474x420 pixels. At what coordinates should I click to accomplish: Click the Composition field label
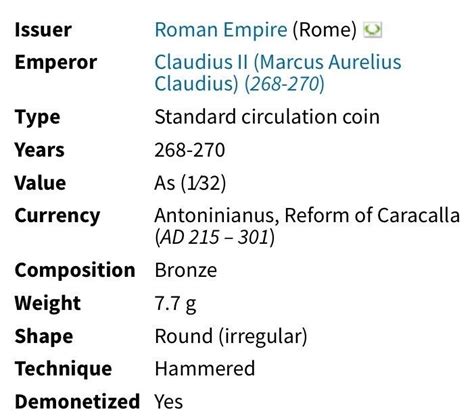[75, 270]
